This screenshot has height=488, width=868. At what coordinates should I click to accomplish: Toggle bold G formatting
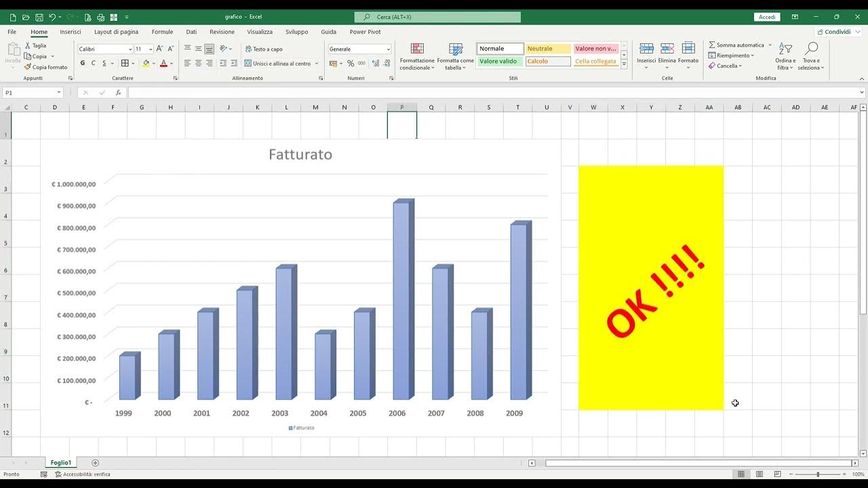[83, 63]
